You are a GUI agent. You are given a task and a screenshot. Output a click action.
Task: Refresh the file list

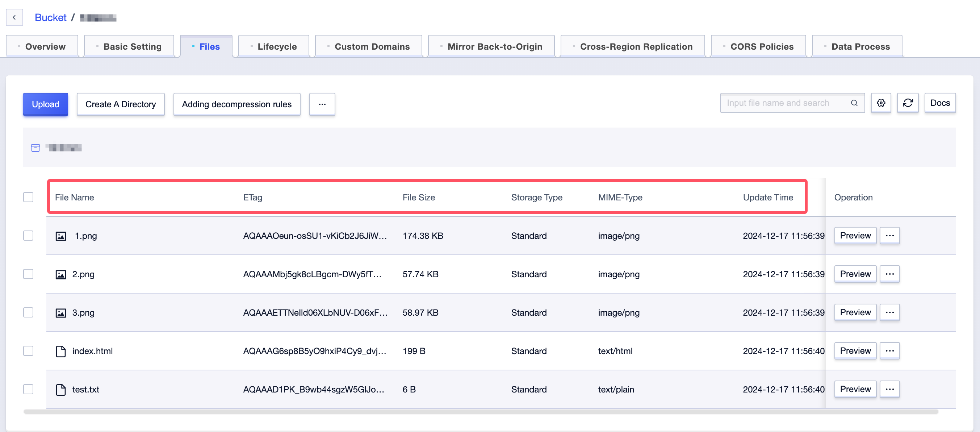pyautogui.click(x=908, y=103)
